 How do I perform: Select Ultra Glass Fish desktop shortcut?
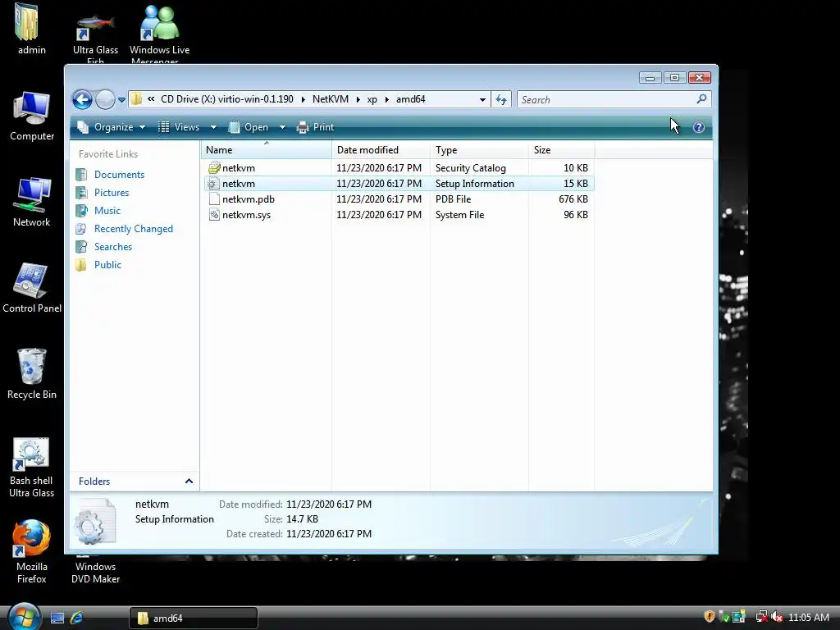coord(95,38)
